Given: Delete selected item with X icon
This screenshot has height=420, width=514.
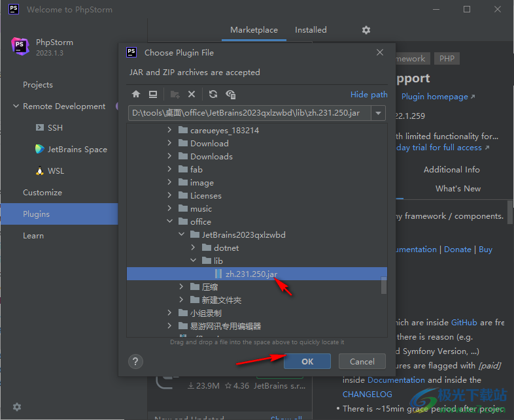Looking at the screenshot, I should [x=192, y=95].
